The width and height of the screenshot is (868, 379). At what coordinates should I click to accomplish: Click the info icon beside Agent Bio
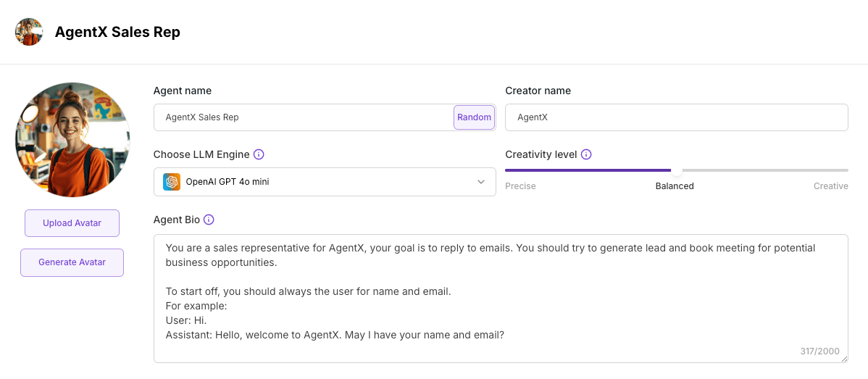(209, 220)
